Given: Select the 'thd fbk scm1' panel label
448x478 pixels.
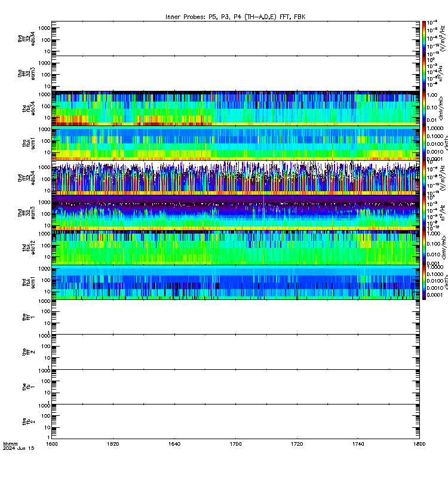Looking at the screenshot, I should pyautogui.click(x=29, y=283).
